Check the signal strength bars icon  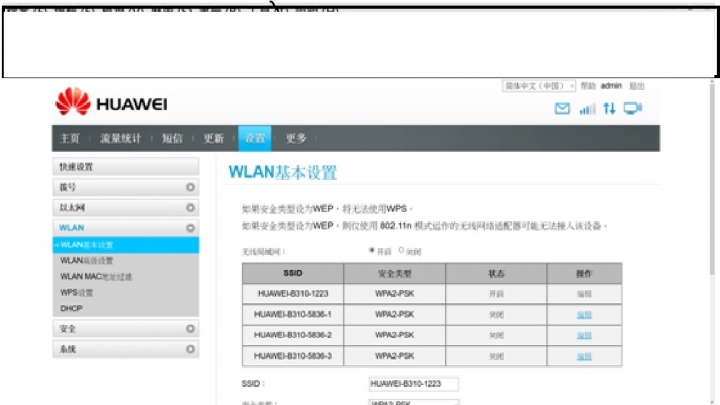[x=587, y=109]
